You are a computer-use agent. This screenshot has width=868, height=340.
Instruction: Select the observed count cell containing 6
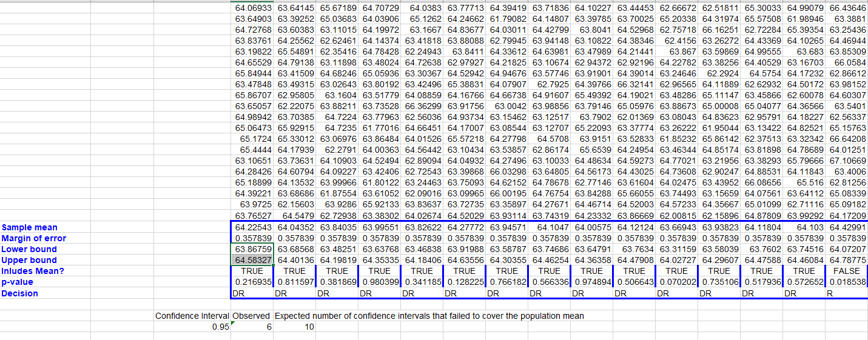pyautogui.click(x=252, y=327)
